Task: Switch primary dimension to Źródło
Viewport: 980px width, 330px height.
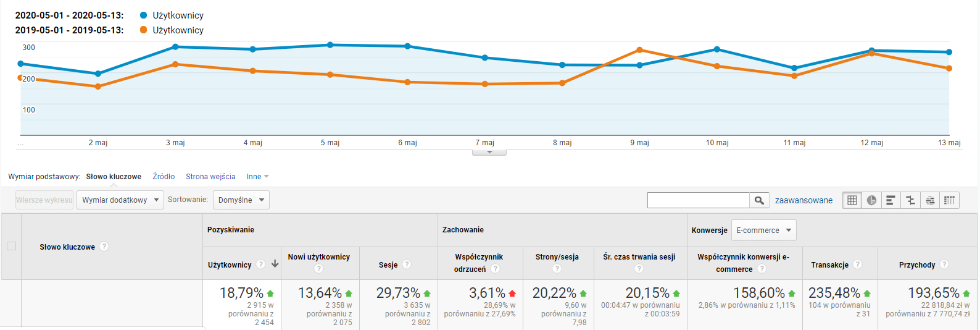Action: (164, 177)
